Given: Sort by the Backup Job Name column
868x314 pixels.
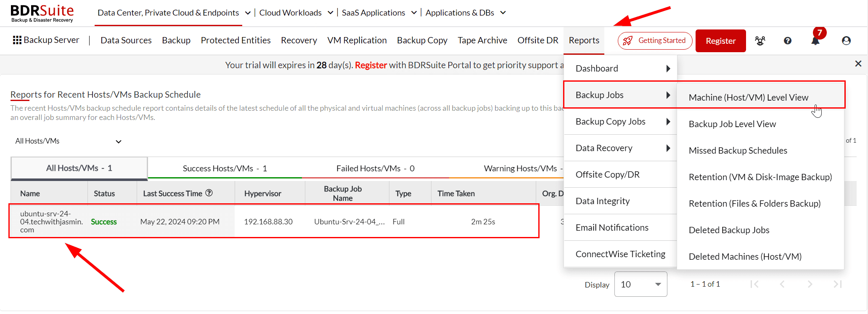Looking at the screenshot, I should pos(343,194).
